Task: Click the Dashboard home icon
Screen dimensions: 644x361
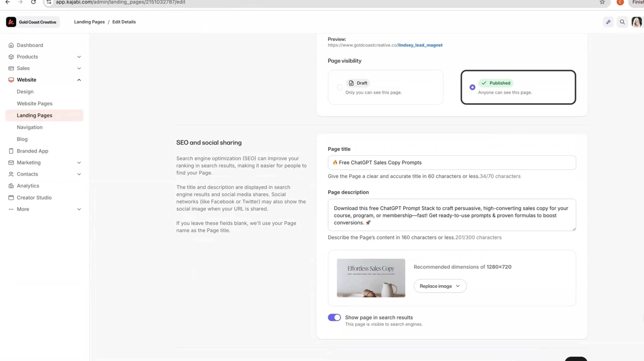Action: (11, 45)
